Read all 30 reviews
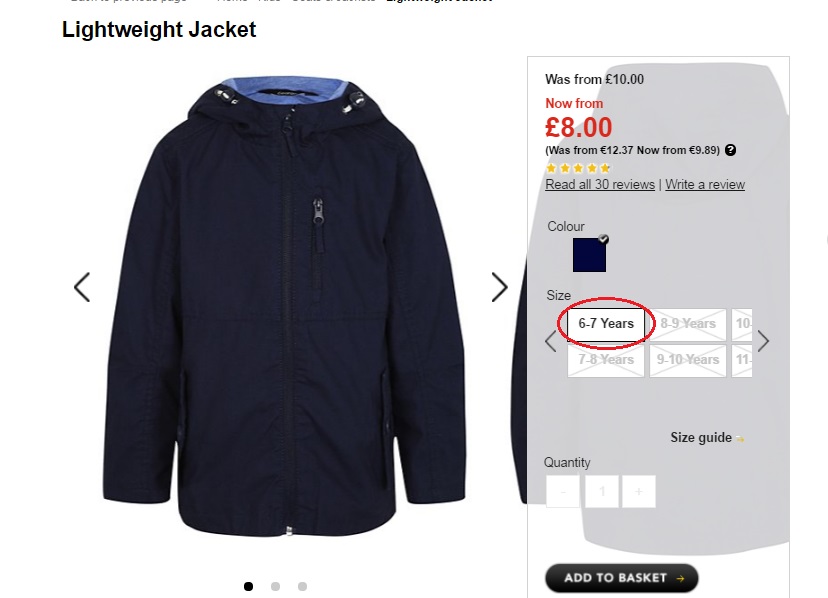The height and width of the screenshot is (598, 828). click(x=600, y=185)
